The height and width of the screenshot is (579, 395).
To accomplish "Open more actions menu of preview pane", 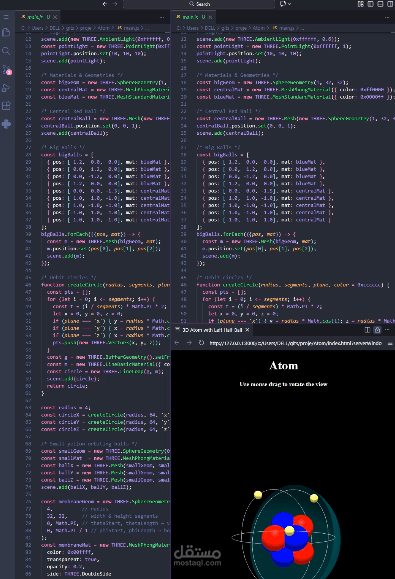I will pyautogui.click(x=387, y=330).
